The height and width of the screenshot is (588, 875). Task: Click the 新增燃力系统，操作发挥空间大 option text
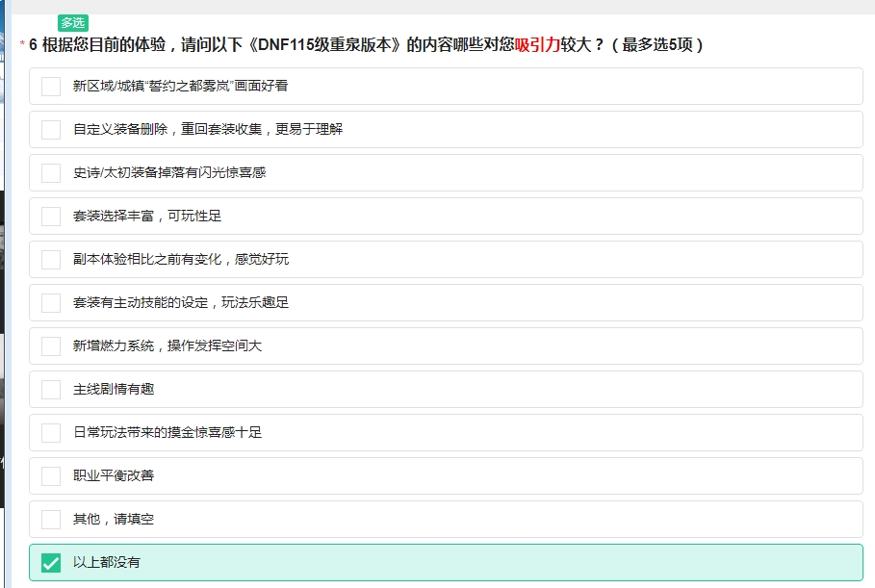(x=167, y=345)
